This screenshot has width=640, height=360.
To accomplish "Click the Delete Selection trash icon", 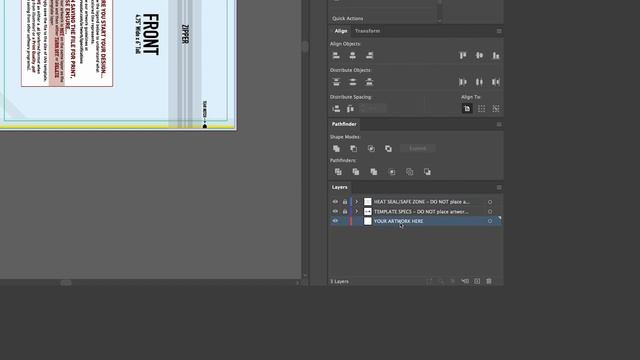I will [489, 281].
